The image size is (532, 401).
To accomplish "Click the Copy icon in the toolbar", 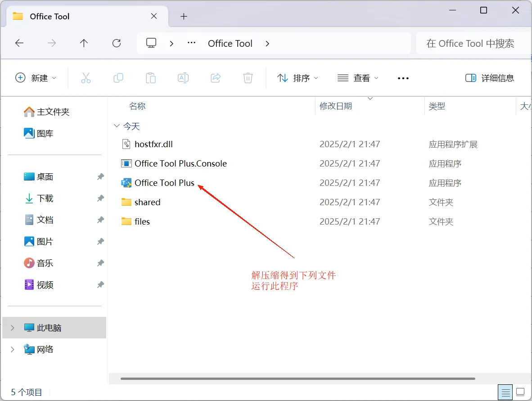I will [118, 77].
